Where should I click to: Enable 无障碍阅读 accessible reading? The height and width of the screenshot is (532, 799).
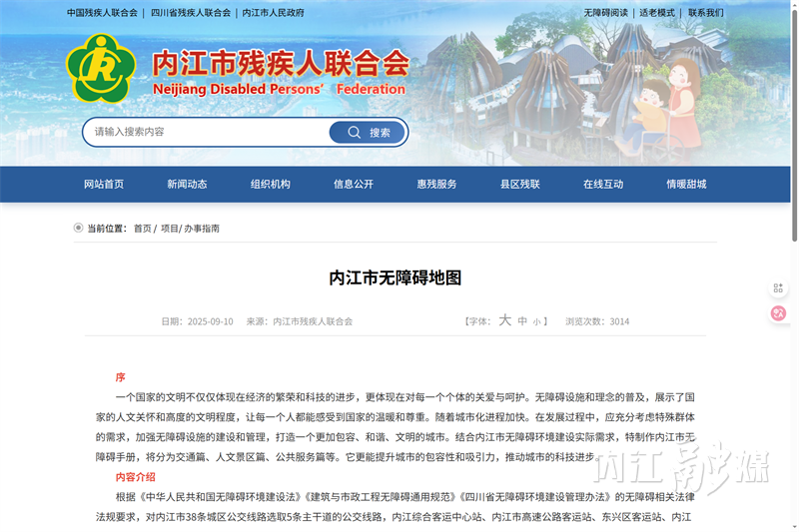pyautogui.click(x=605, y=13)
